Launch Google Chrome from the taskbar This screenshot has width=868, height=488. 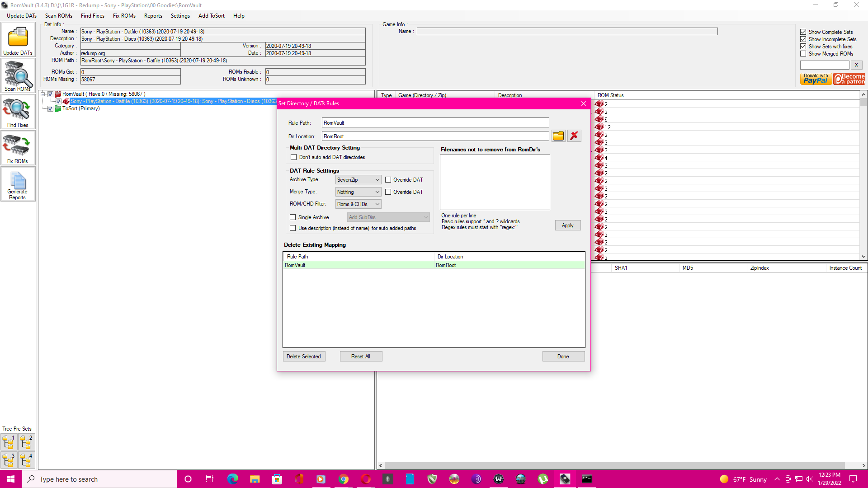tap(344, 479)
